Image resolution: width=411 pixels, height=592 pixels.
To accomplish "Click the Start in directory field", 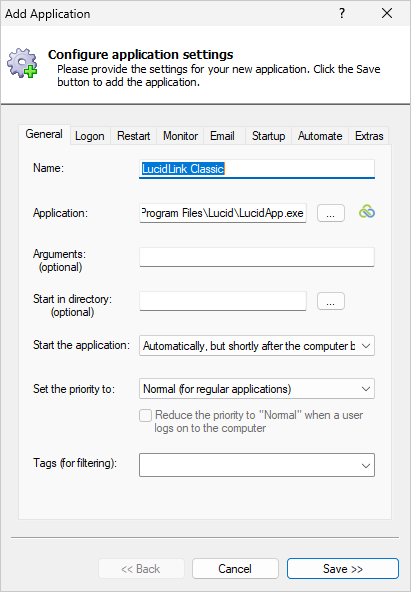I will (x=223, y=301).
